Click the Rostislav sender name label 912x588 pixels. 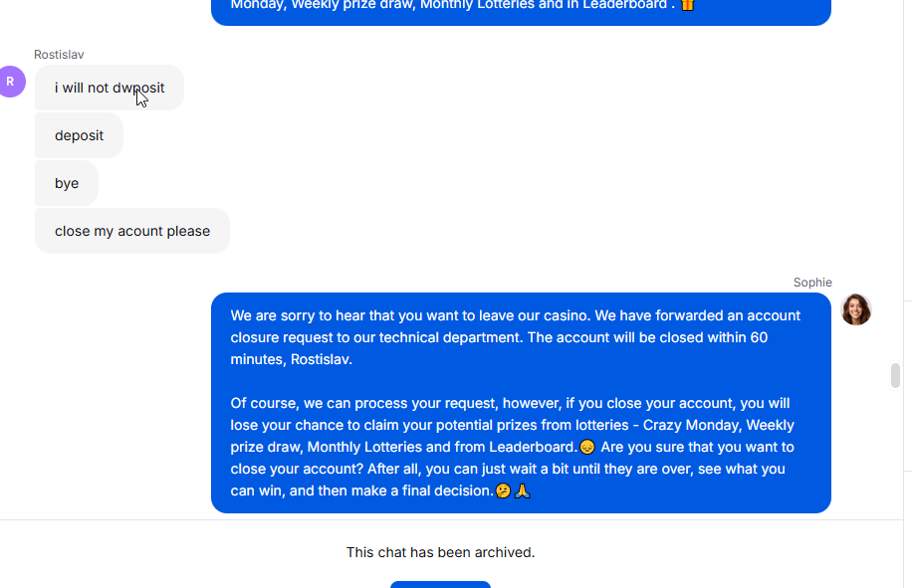tap(59, 55)
